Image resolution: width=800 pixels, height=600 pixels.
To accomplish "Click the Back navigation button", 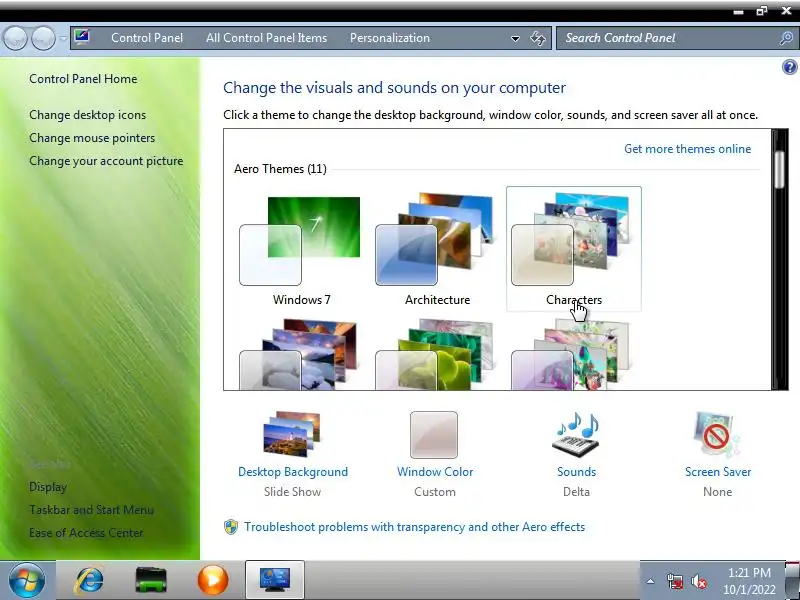I will coord(15,38).
